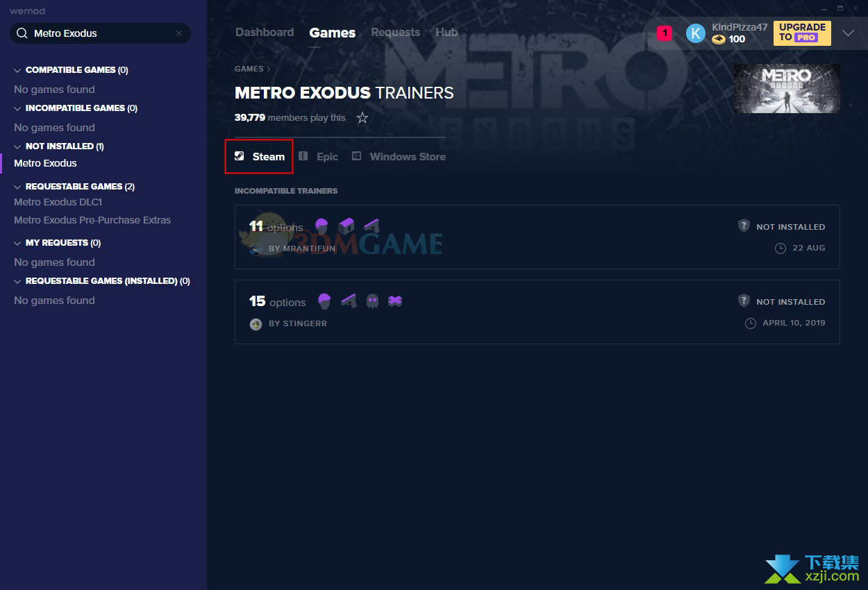Click the clock icon next to 22 AUG
The image size is (868, 590).
tap(780, 248)
